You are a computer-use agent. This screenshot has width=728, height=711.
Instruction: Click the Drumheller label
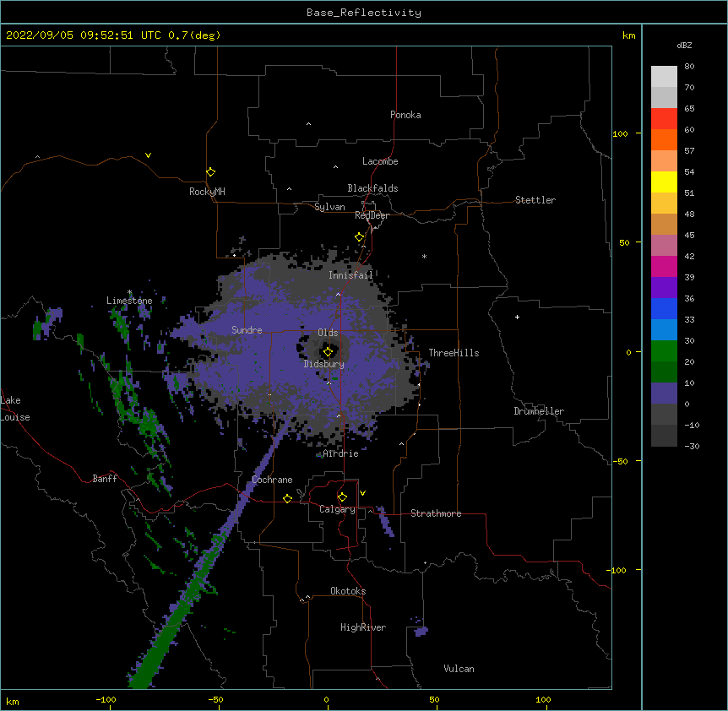click(539, 411)
